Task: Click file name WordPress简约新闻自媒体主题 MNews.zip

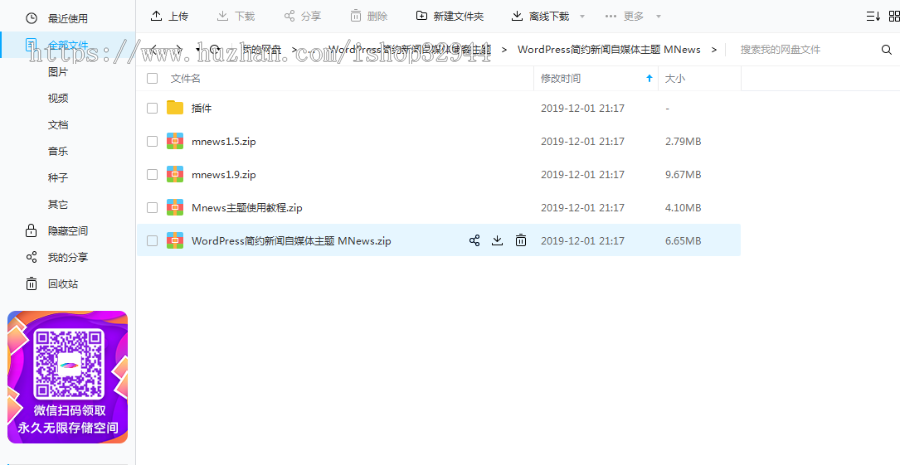Action: tap(292, 241)
